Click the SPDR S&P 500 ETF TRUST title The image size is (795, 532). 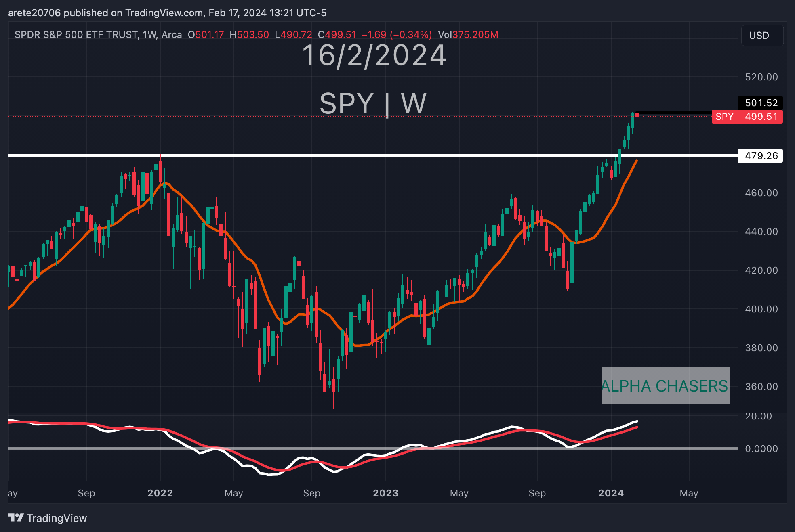[x=76, y=35]
